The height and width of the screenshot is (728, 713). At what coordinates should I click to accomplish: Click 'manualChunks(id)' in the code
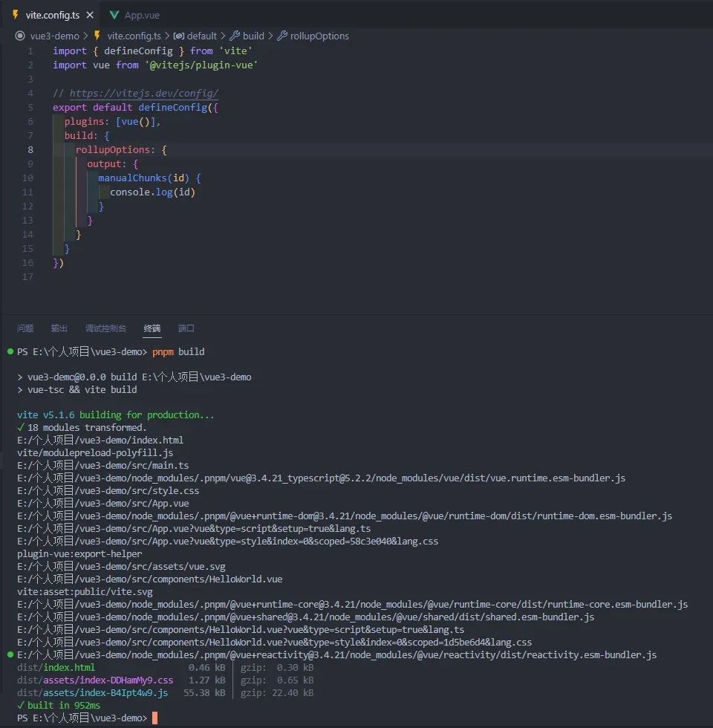pyautogui.click(x=144, y=178)
